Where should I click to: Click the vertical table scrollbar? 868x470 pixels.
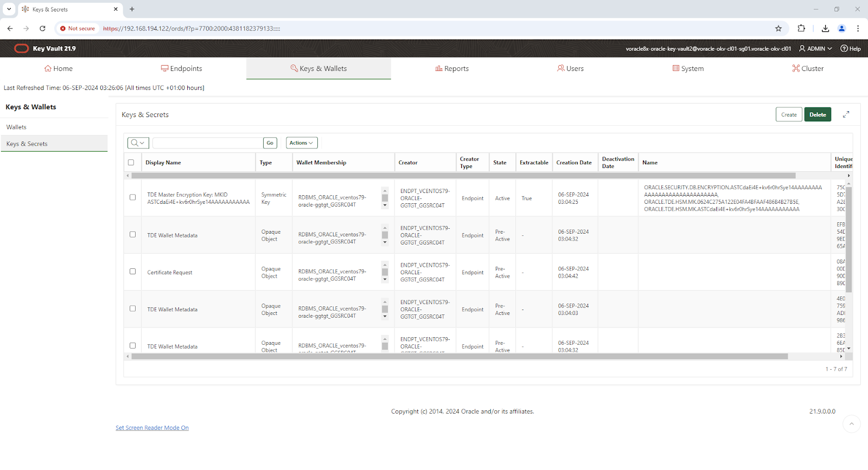point(848,239)
